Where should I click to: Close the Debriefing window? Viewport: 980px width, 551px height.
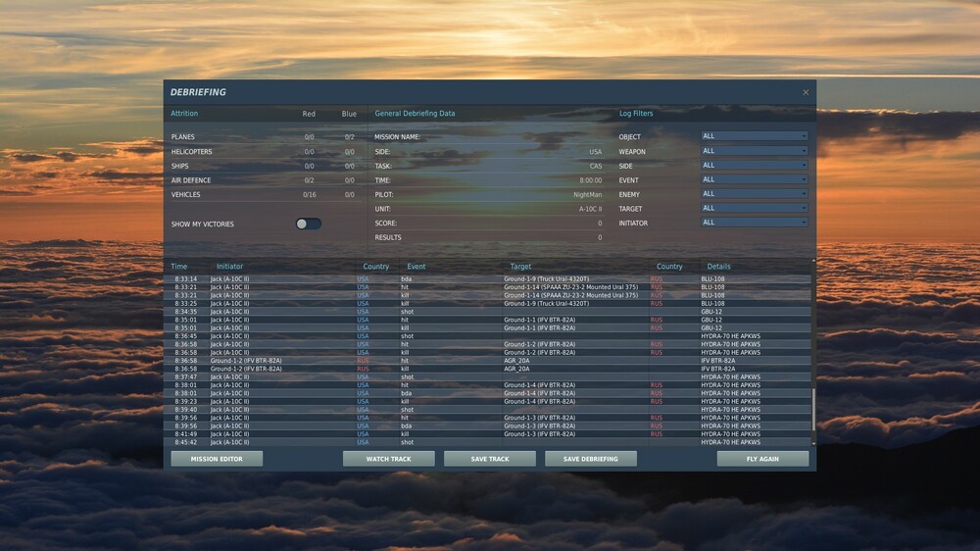coord(806,92)
